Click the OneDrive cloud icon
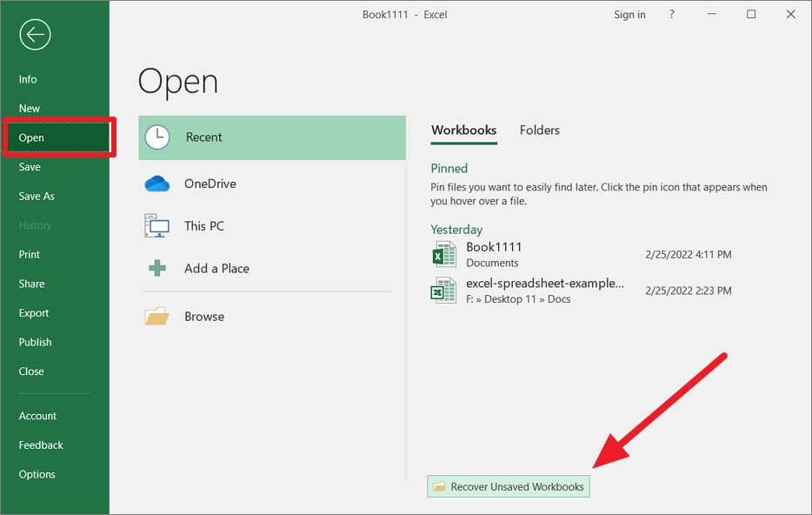This screenshot has width=812, height=515. (x=156, y=184)
